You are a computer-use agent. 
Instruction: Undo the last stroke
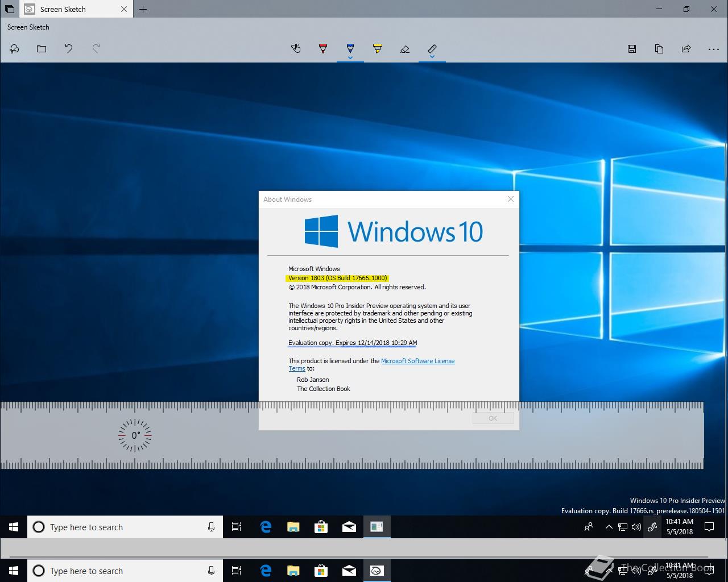[69, 49]
